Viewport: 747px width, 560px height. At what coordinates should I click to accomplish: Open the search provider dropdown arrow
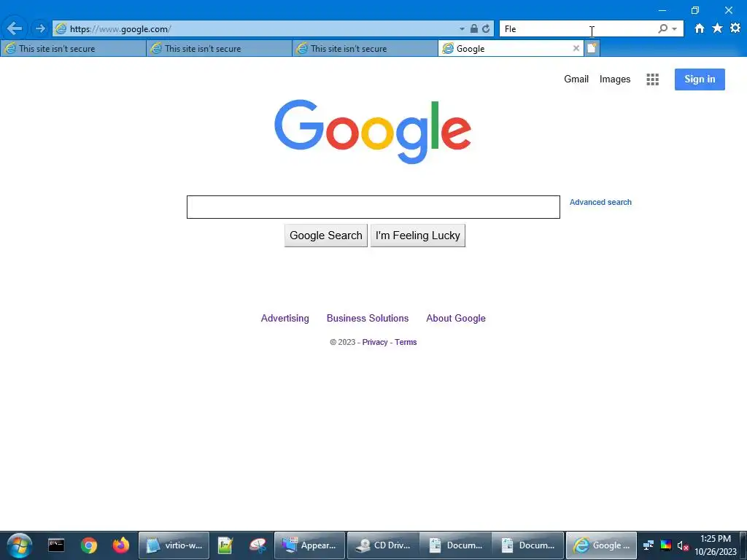click(674, 29)
